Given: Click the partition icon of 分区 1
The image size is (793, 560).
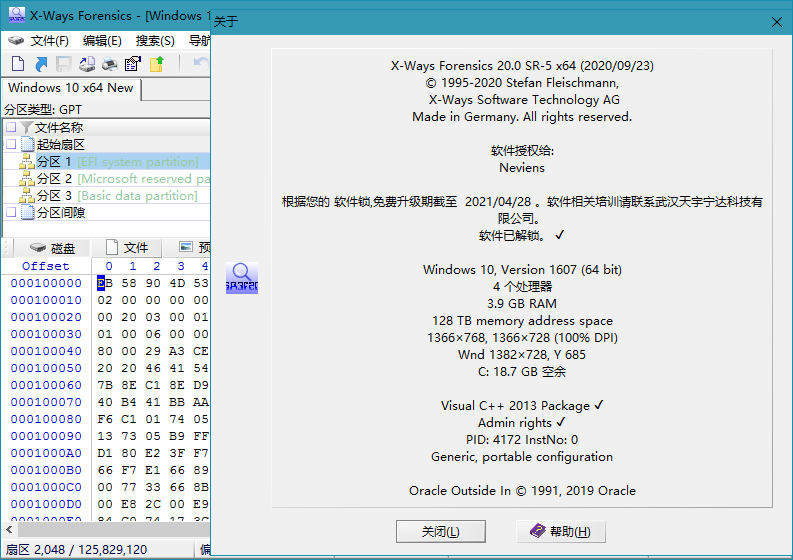Looking at the screenshot, I should pos(27,162).
